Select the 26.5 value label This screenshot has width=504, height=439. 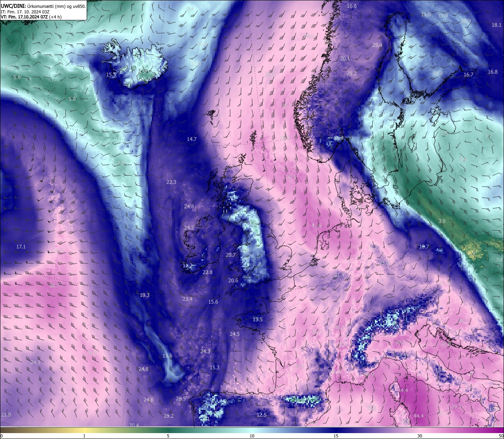[x=181, y=398]
